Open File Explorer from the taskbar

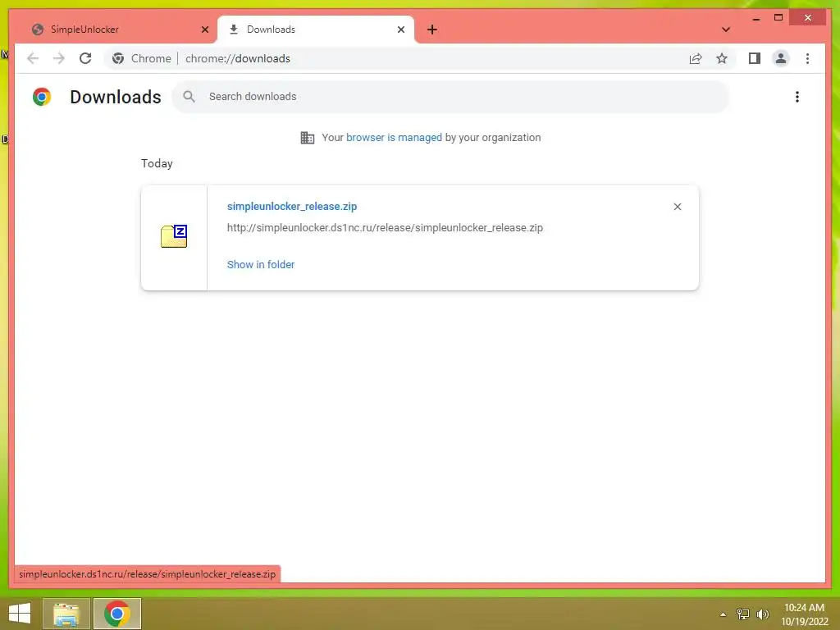tap(66, 614)
